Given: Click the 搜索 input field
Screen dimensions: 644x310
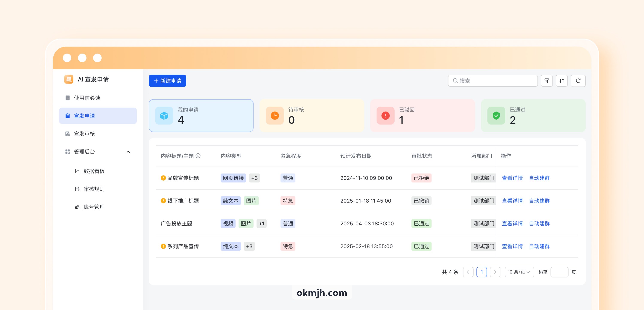Looking at the screenshot, I should pyautogui.click(x=492, y=81).
